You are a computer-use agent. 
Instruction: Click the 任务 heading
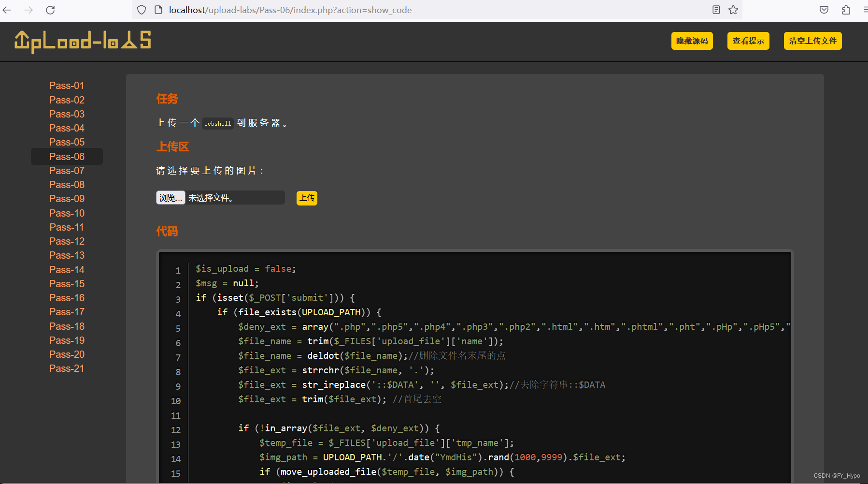[167, 99]
